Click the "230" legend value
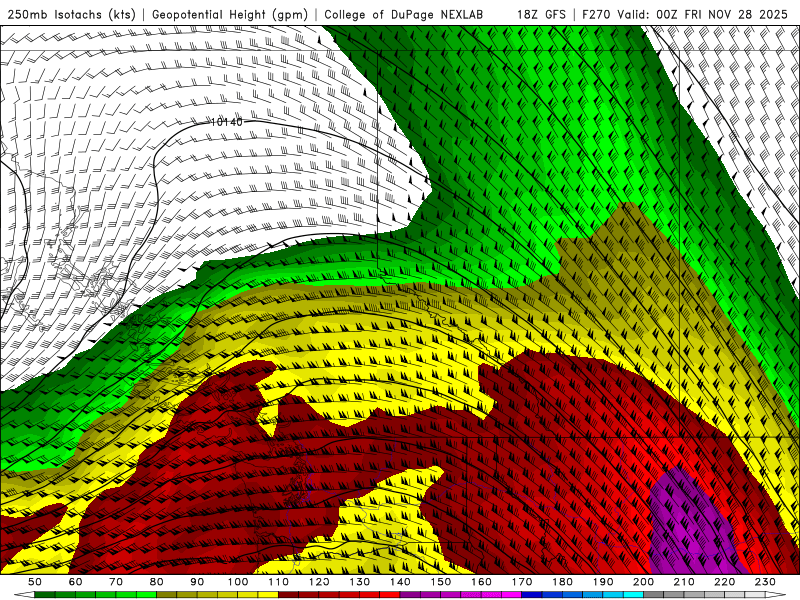The image size is (800, 600). coord(765,582)
